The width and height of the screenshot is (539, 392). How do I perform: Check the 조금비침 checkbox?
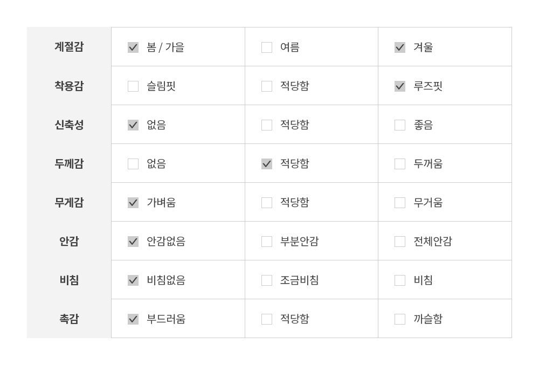click(267, 280)
